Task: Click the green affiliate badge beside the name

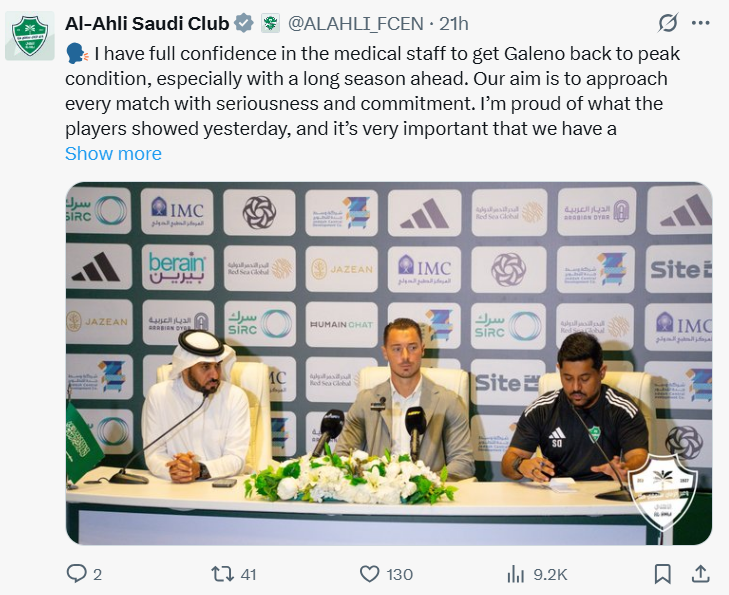Action: 270,23
